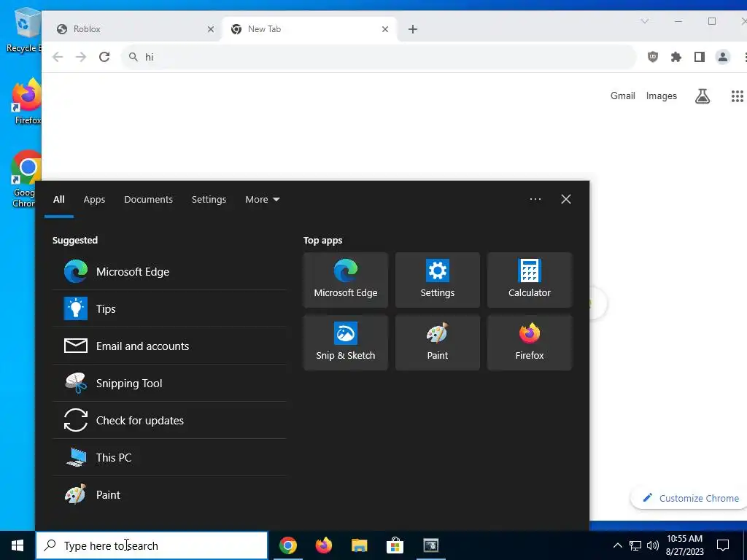The height and width of the screenshot is (560, 747).
Task: Open Tips from the Suggested list
Action: point(169,308)
